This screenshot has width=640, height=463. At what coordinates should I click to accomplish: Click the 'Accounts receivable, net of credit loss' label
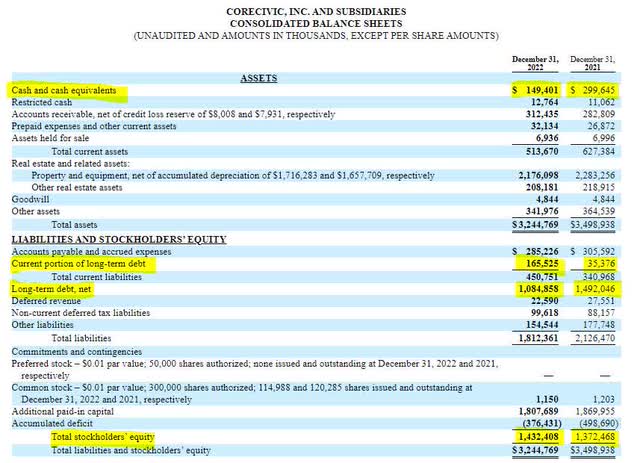[x=173, y=114]
